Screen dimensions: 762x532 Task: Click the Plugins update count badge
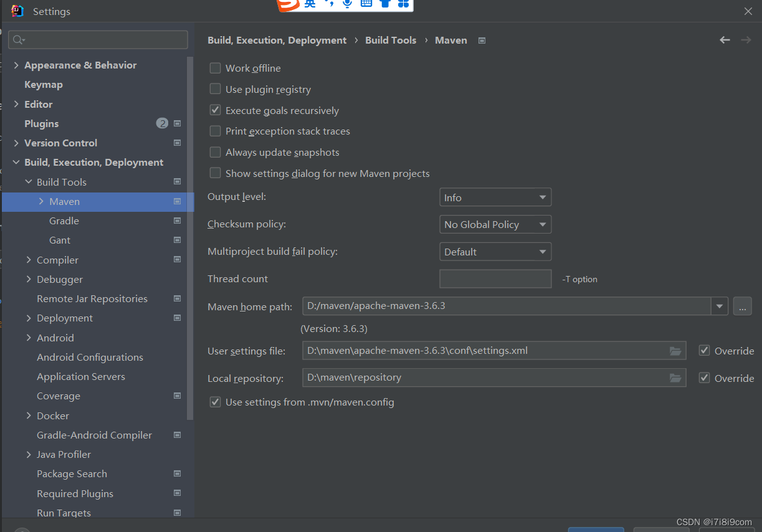(x=162, y=123)
